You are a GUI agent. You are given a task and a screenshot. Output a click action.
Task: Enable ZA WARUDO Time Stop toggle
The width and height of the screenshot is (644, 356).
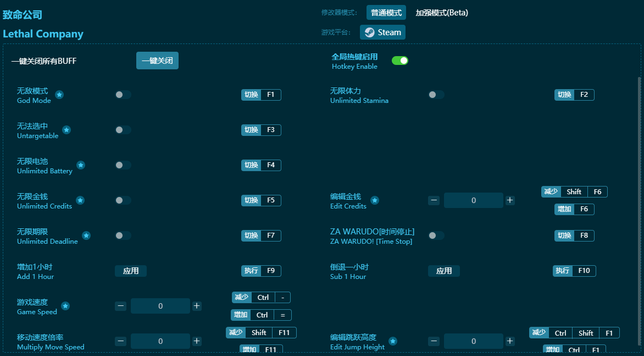pyautogui.click(x=436, y=235)
